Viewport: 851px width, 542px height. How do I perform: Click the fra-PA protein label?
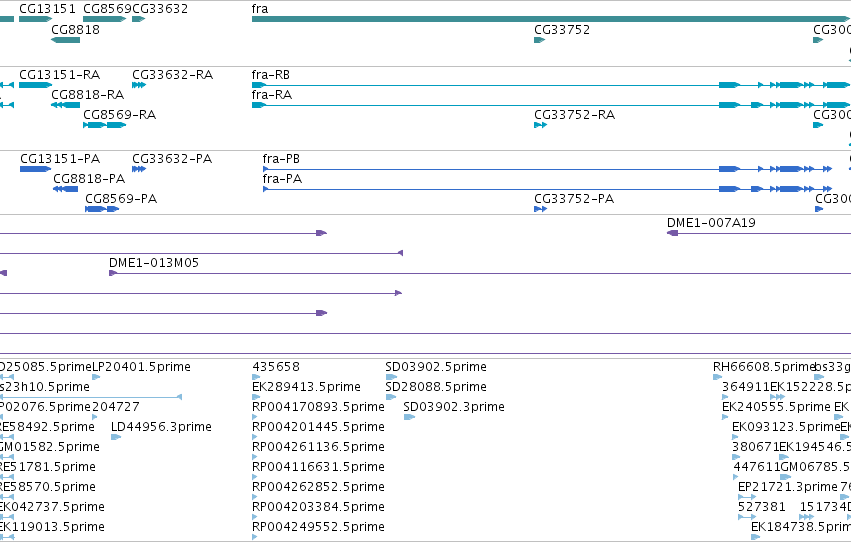click(282, 178)
